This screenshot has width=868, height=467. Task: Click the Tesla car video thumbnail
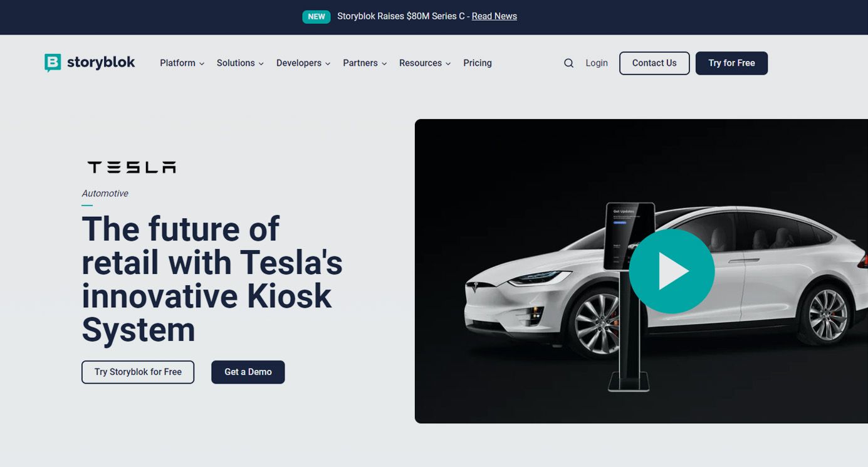click(x=641, y=271)
